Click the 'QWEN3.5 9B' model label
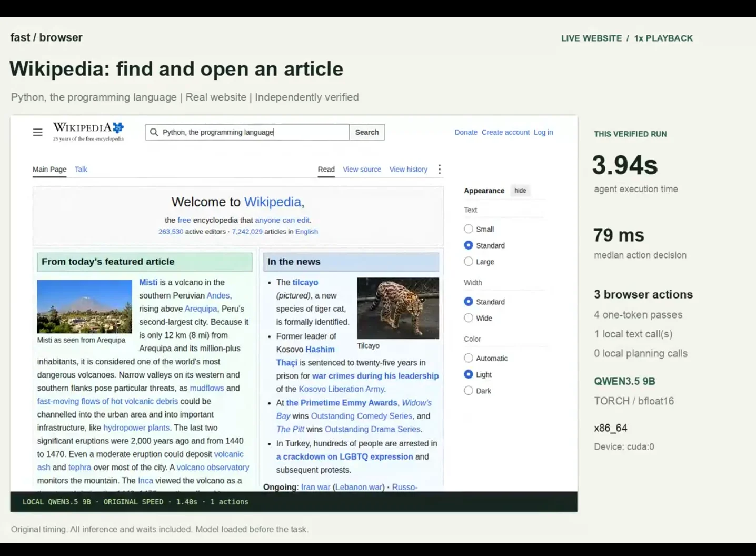 pos(624,381)
